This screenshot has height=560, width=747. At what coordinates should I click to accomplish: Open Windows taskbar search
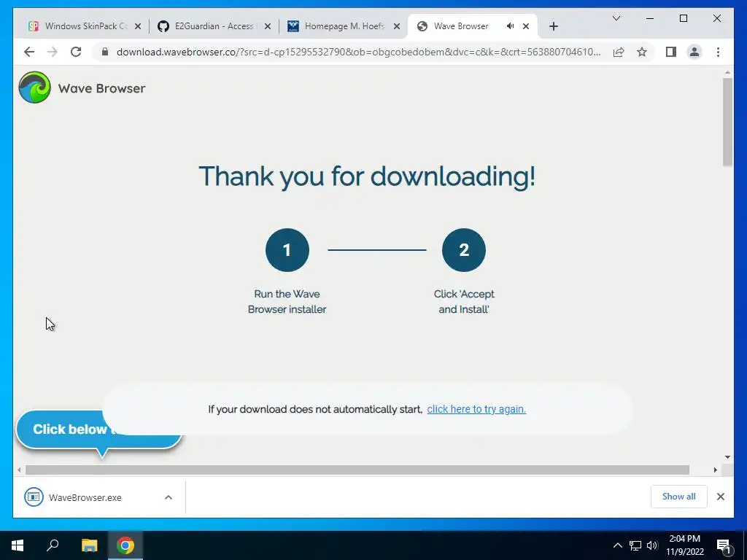[53, 545]
